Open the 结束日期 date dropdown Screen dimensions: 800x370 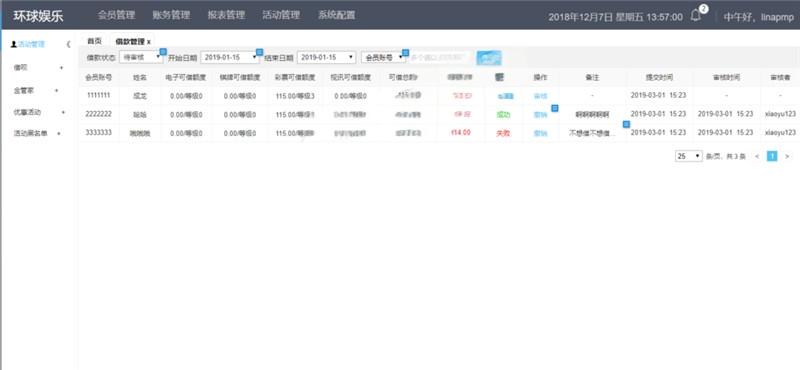point(327,57)
